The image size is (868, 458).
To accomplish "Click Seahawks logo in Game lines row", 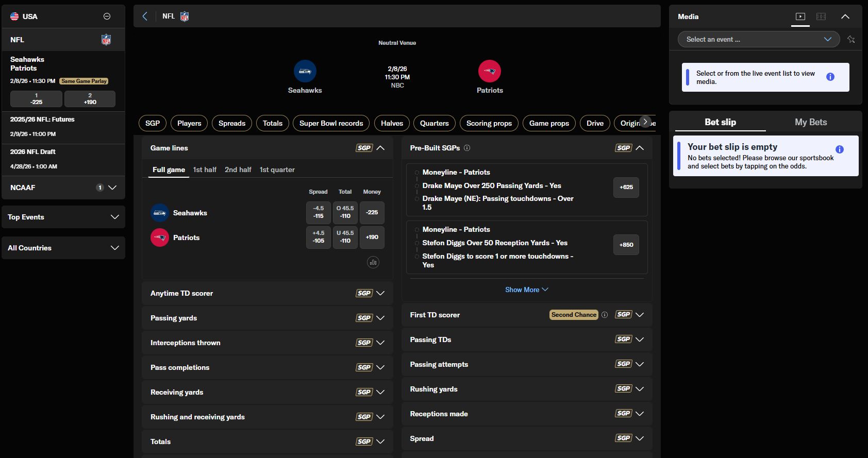I will coord(160,213).
